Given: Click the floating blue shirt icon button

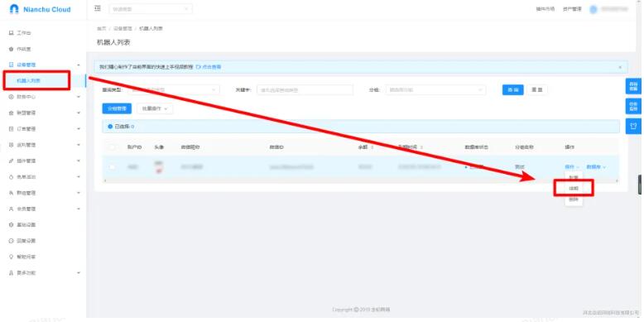Looking at the screenshot, I should pyautogui.click(x=633, y=126).
